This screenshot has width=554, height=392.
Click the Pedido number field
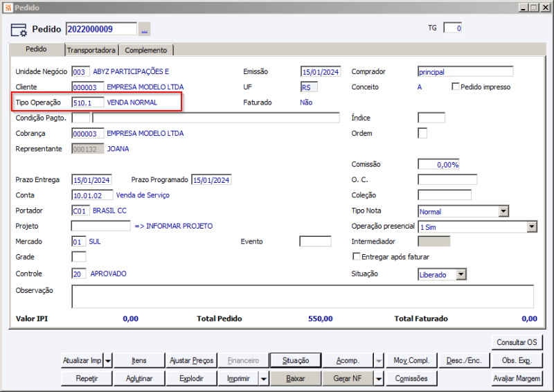pyautogui.click(x=101, y=29)
